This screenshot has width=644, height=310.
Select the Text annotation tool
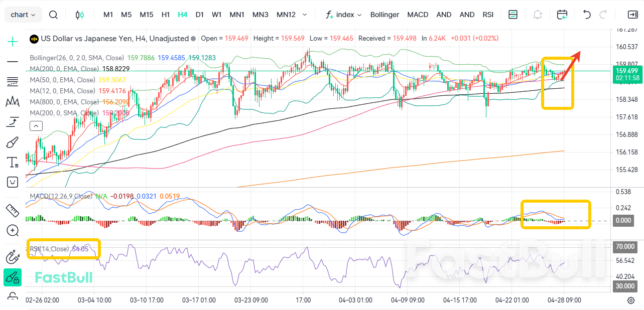[x=12, y=162]
